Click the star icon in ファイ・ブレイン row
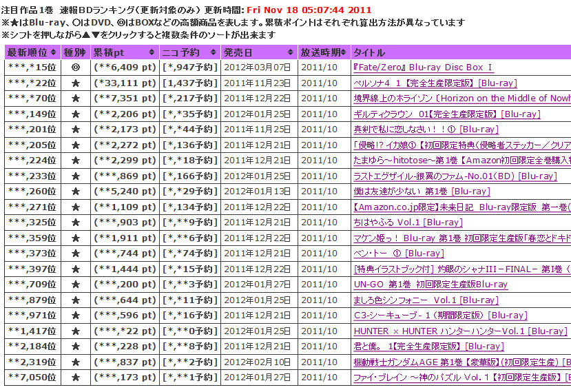571x392 pixels. pyautogui.click(x=76, y=377)
